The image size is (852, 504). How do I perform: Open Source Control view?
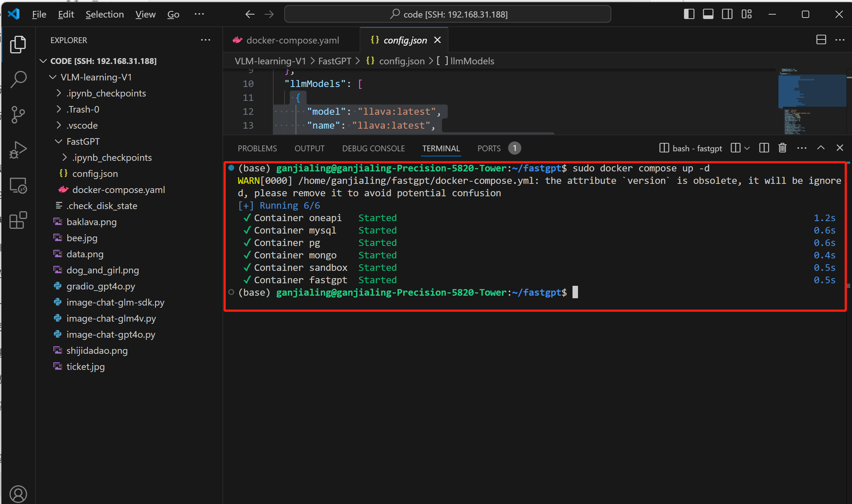[18, 114]
